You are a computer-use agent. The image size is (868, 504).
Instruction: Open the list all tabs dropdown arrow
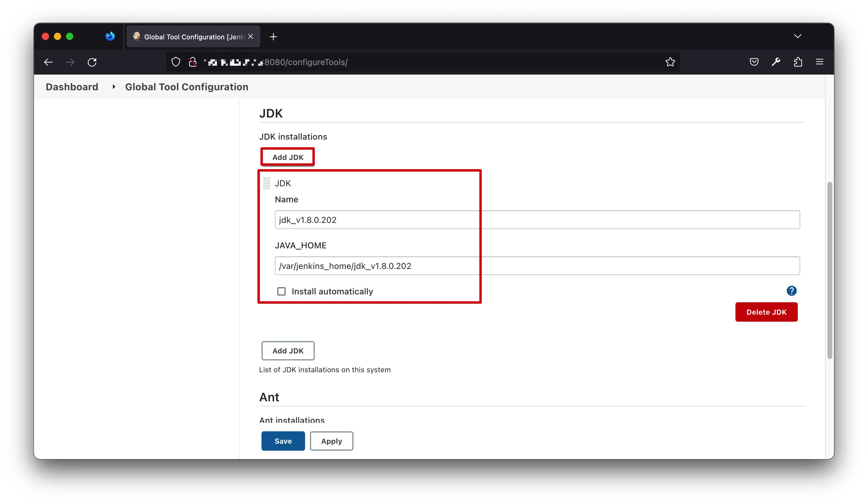[797, 36]
